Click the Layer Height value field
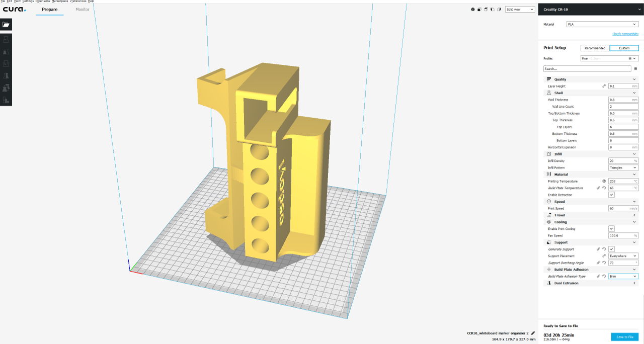The width and height of the screenshot is (644, 344). [623, 86]
